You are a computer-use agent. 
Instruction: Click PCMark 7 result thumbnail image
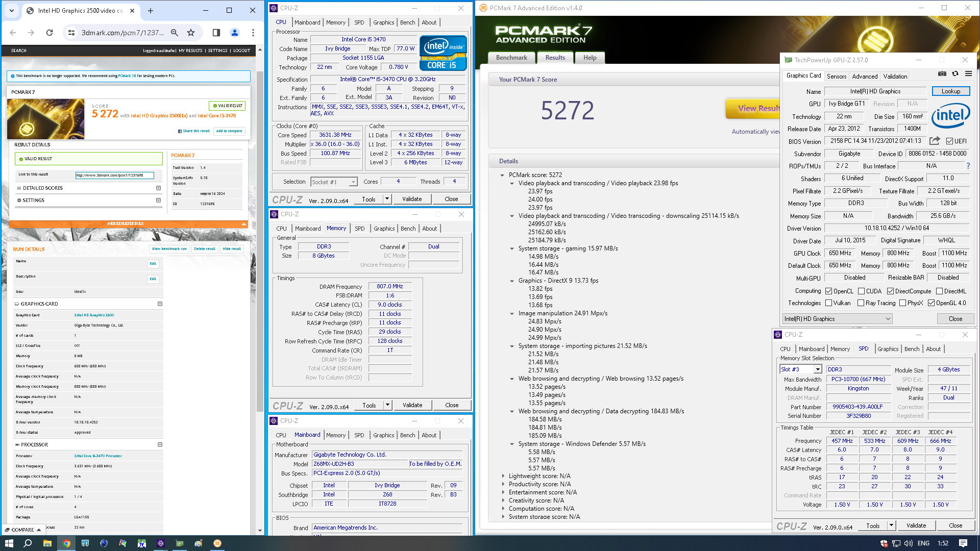[x=45, y=119]
